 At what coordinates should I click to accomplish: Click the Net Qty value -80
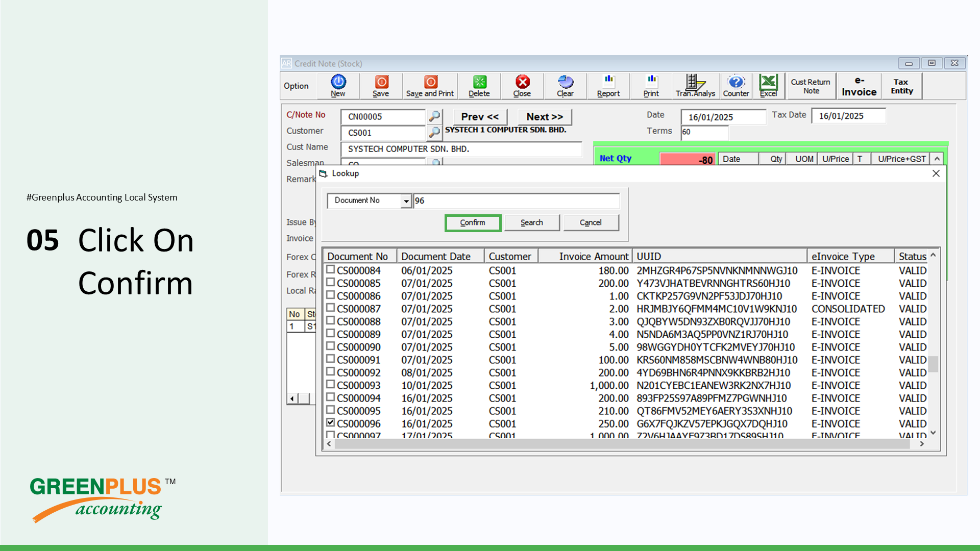688,159
